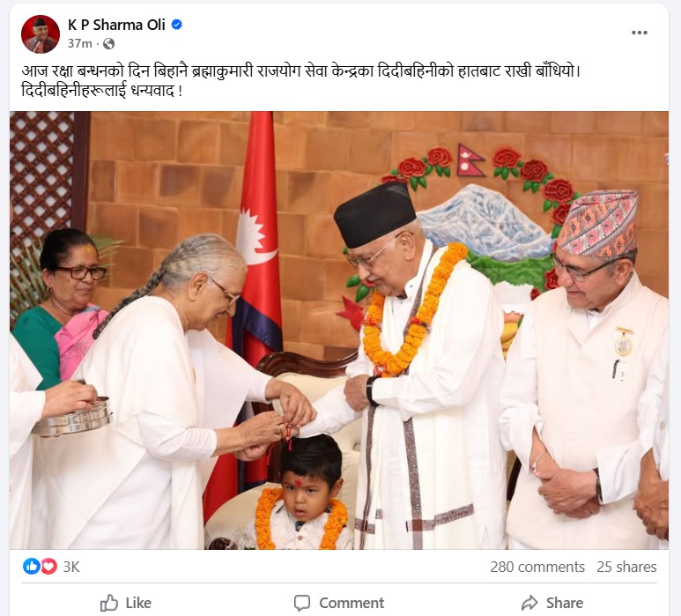Click the red heart reaction icon

(x=48, y=567)
